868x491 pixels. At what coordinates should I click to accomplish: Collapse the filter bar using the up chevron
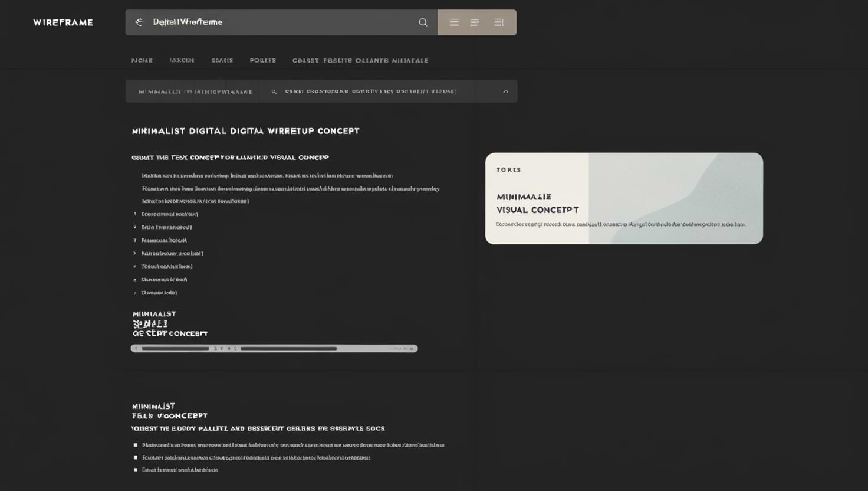505,91
